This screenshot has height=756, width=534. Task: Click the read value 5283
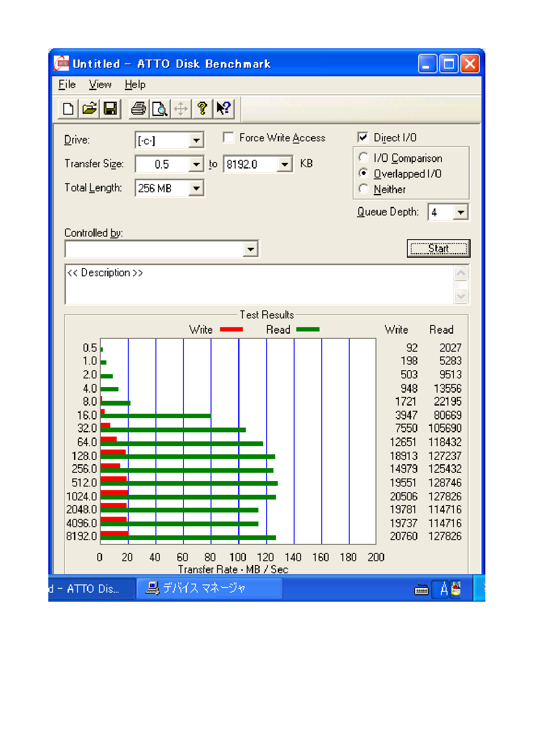click(450, 361)
